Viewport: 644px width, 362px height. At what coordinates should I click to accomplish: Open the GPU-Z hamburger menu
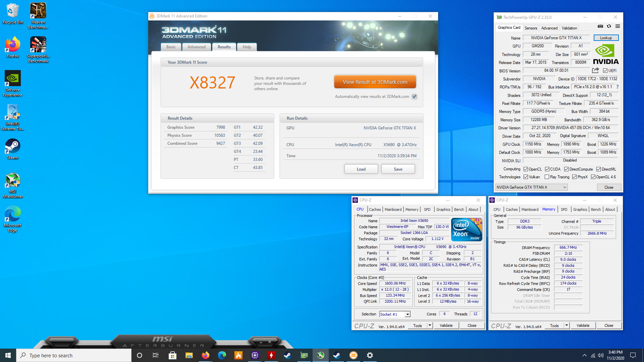[x=618, y=26]
